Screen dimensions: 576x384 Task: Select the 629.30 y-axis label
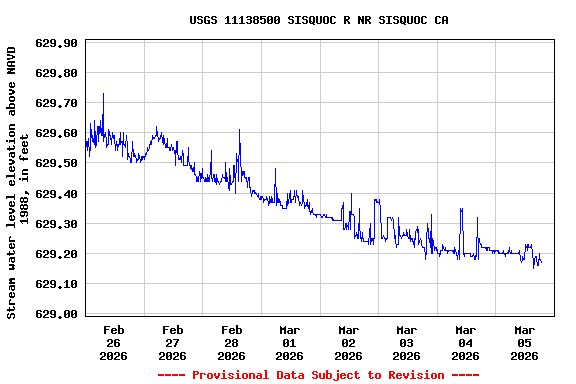(56, 224)
